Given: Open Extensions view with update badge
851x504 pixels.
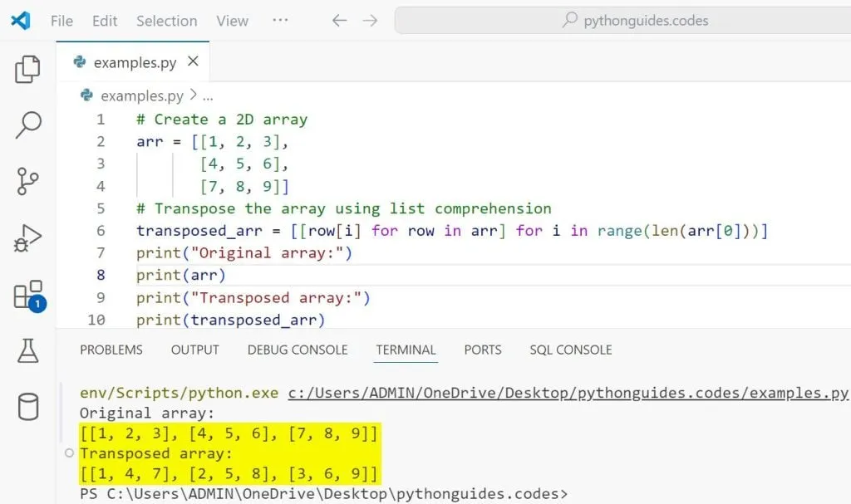Looking at the screenshot, I should 27,296.
